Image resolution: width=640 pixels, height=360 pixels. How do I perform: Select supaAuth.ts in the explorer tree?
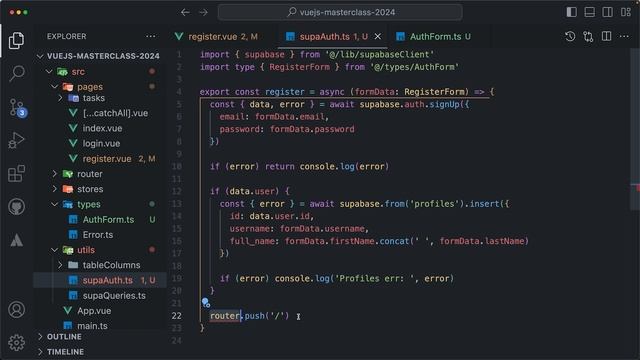[x=100, y=280]
